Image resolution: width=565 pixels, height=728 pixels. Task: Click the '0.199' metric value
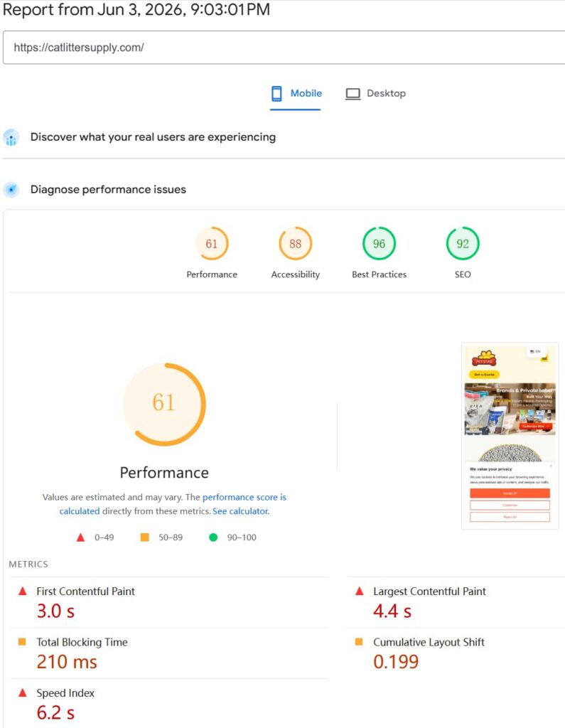[x=396, y=662]
